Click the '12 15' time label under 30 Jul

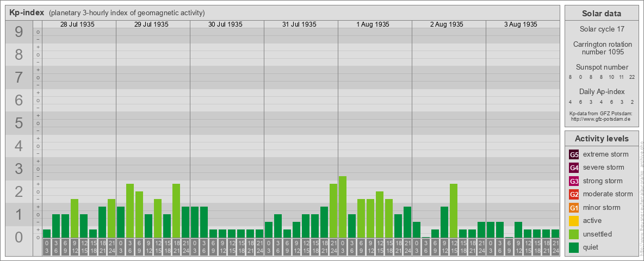click(232, 247)
